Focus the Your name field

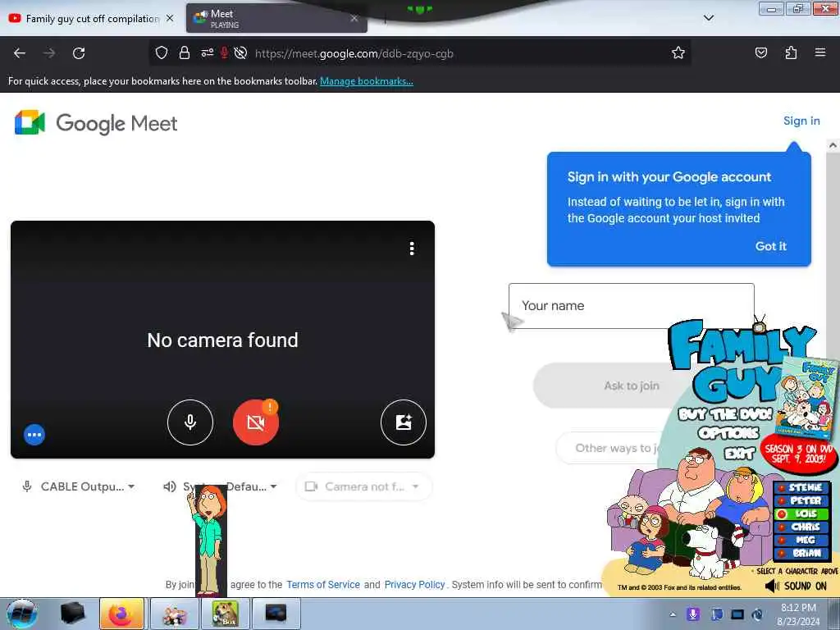point(631,306)
